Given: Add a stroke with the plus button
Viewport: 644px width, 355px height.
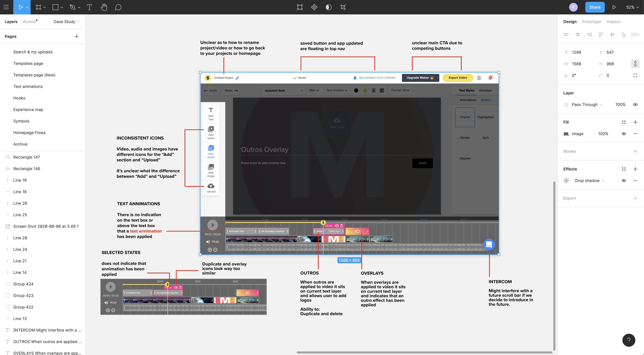Looking at the screenshot, I should click(x=635, y=151).
